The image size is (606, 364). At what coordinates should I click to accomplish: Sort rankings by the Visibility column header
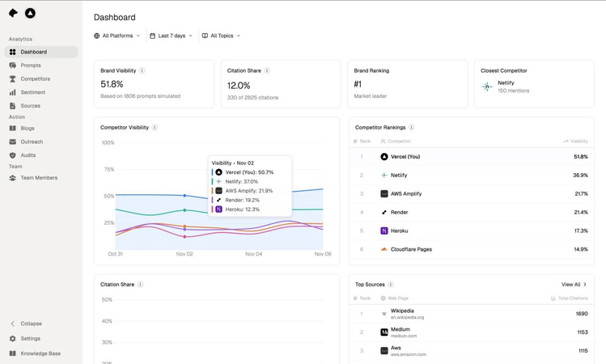(x=575, y=141)
